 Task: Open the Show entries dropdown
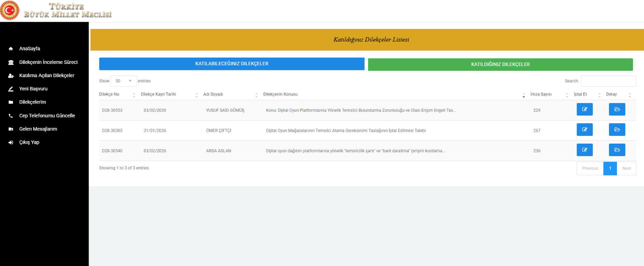coord(124,81)
